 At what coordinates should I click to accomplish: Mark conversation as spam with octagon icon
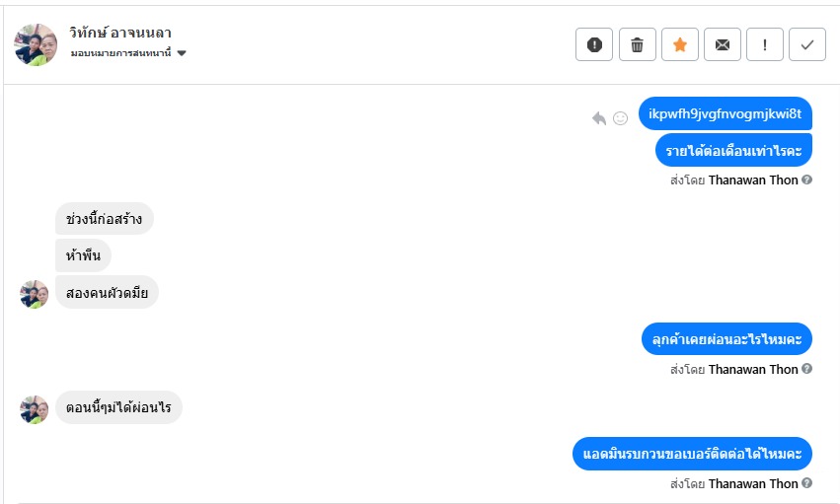594,44
